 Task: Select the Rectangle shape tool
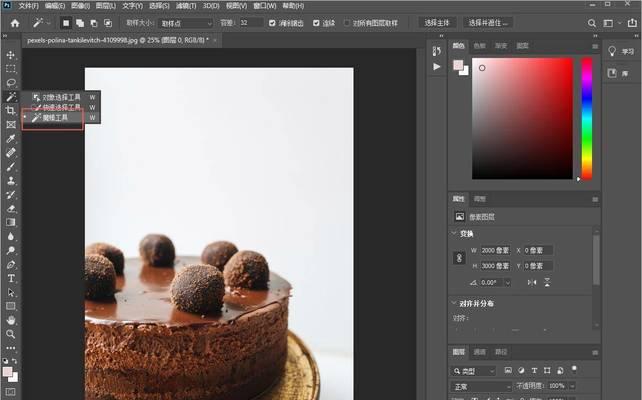11,306
